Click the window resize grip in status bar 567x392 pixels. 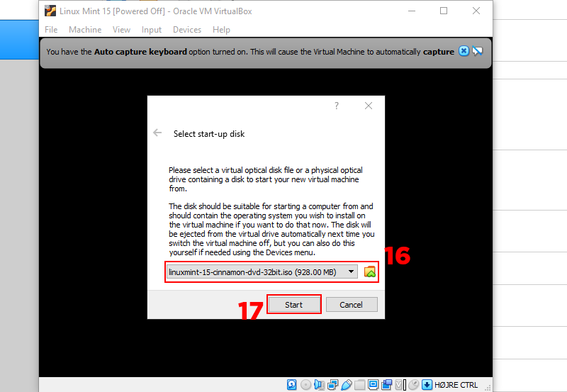[488, 388]
